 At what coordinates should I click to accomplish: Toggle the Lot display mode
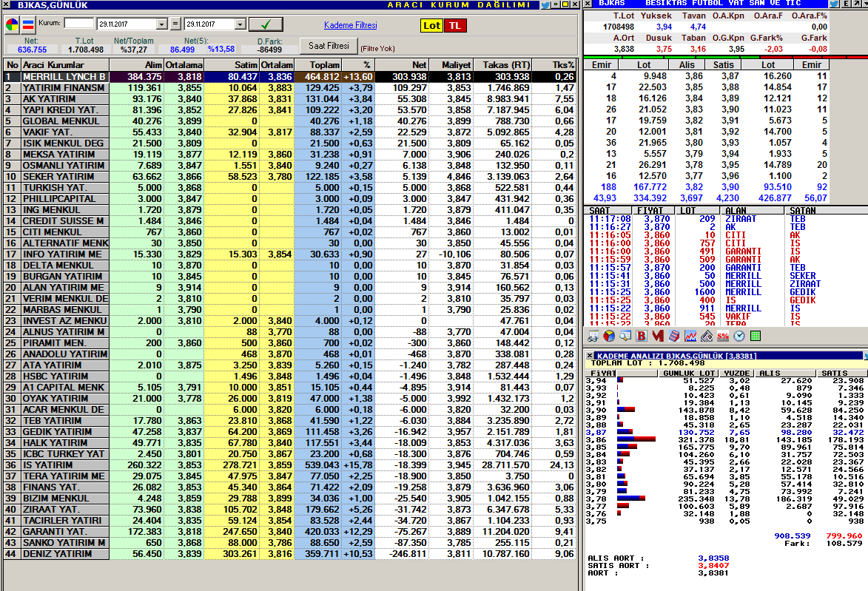coord(432,25)
